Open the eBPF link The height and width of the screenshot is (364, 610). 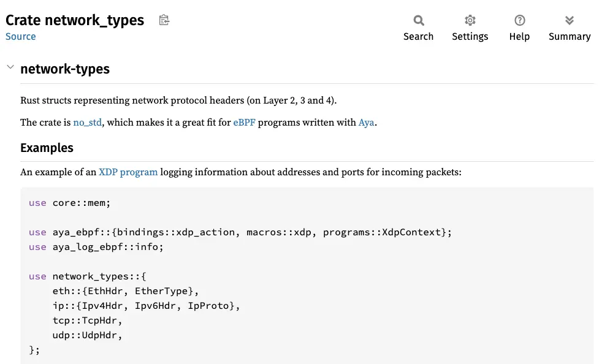(244, 122)
